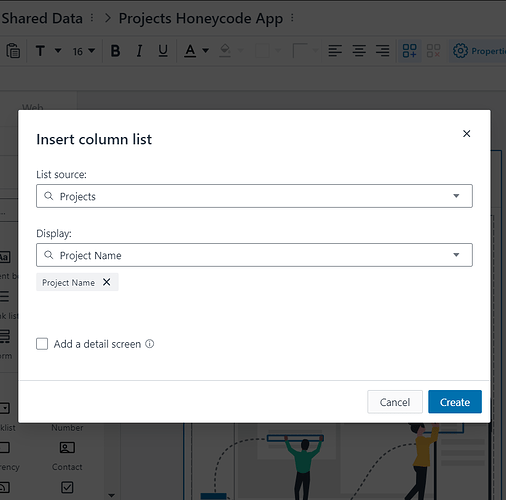The image size is (506, 500).
Task: Align text right
Action: (383, 51)
